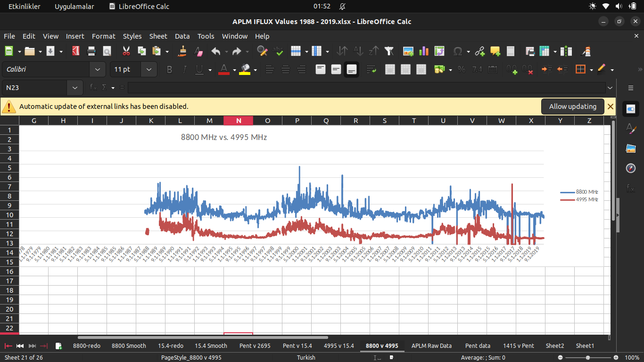Toggle Bold formatting
The image size is (644, 362).
pos(170,70)
